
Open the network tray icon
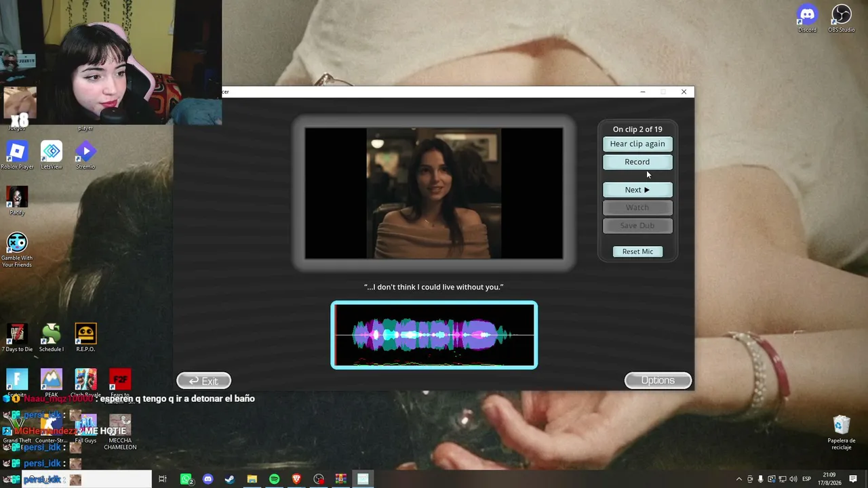point(783,479)
